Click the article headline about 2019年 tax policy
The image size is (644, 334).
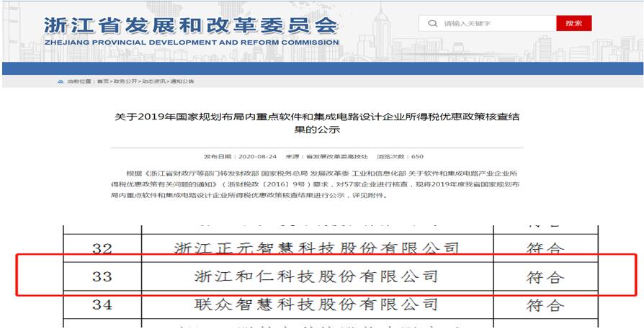coord(321,122)
